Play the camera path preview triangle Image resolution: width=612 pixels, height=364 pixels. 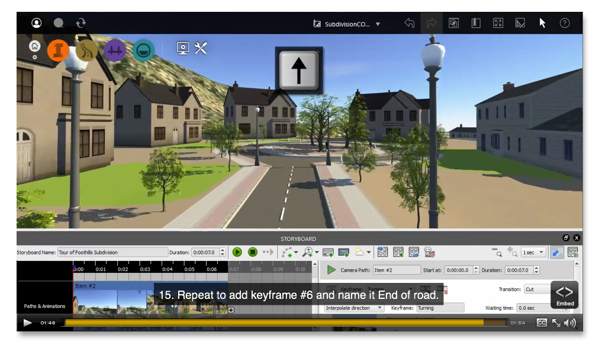(x=331, y=270)
